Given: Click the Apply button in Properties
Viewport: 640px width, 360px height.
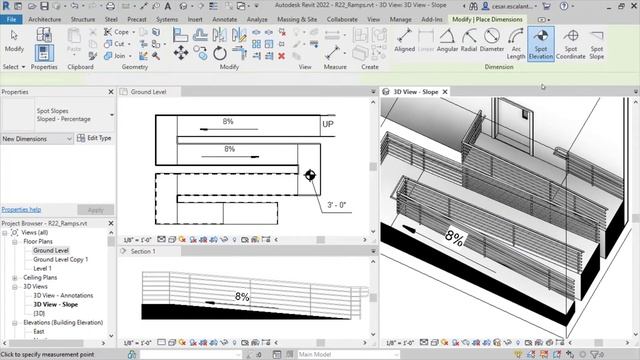Looking at the screenshot, I should [x=96, y=210].
